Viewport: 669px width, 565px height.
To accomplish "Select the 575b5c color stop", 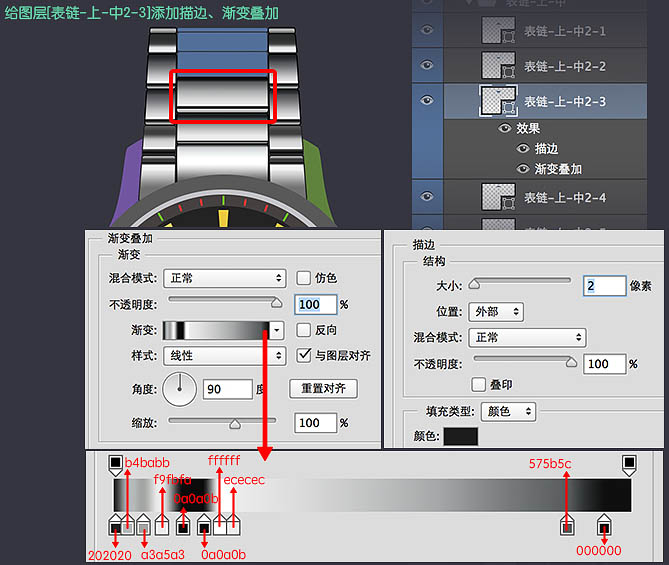I will pos(567,525).
